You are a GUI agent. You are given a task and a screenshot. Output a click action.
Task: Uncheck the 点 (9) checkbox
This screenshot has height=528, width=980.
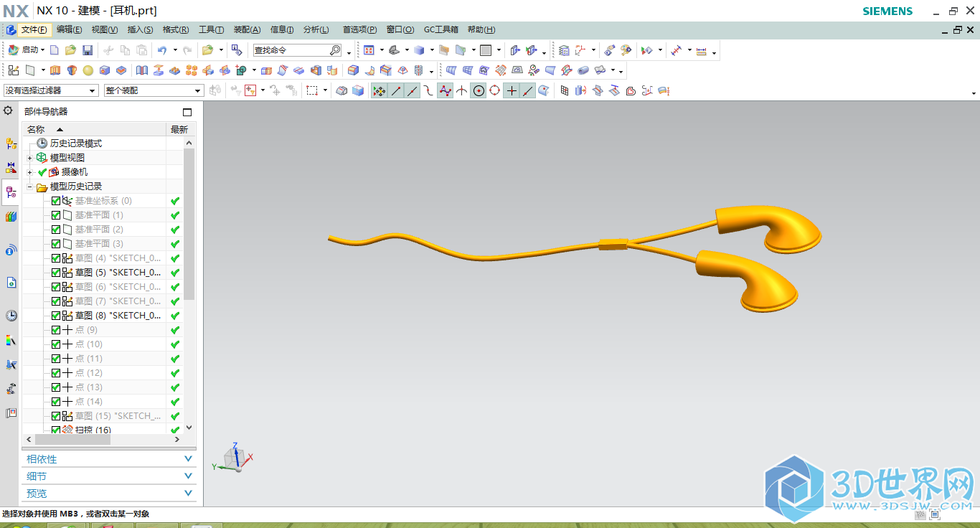pyautogui.click(x=56, y=330)
